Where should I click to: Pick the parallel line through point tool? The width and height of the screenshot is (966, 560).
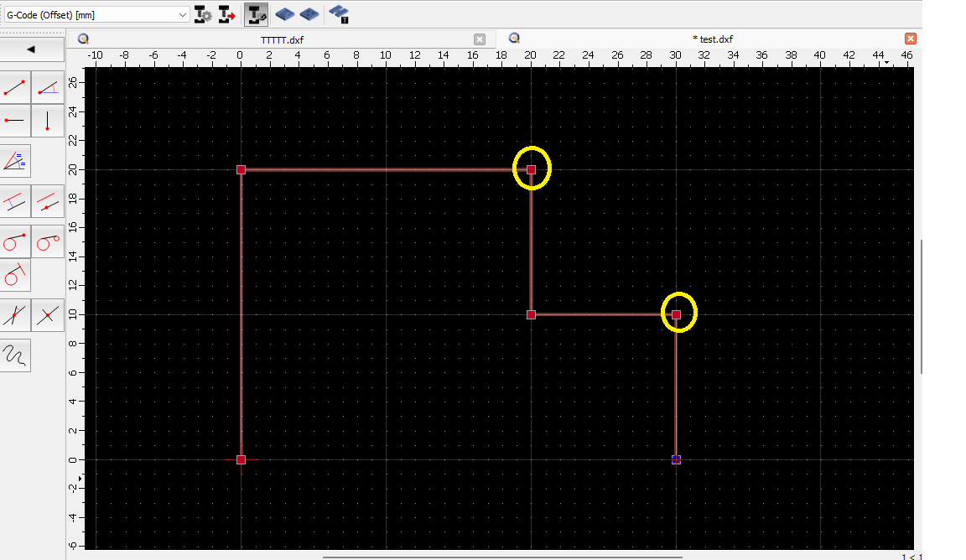click(48, 201)
